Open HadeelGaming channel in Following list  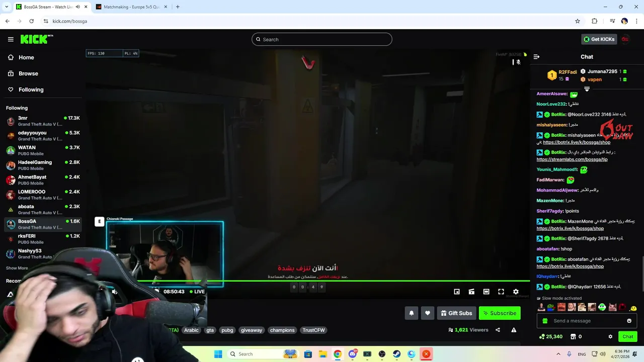click(43, 165)
